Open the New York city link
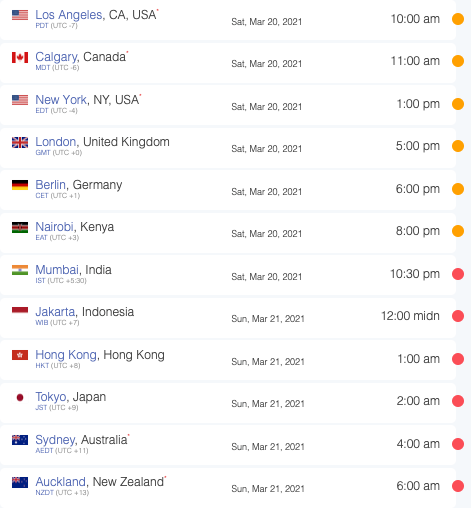The width and height of the screenshot is (471, 508). click(61, 100)
